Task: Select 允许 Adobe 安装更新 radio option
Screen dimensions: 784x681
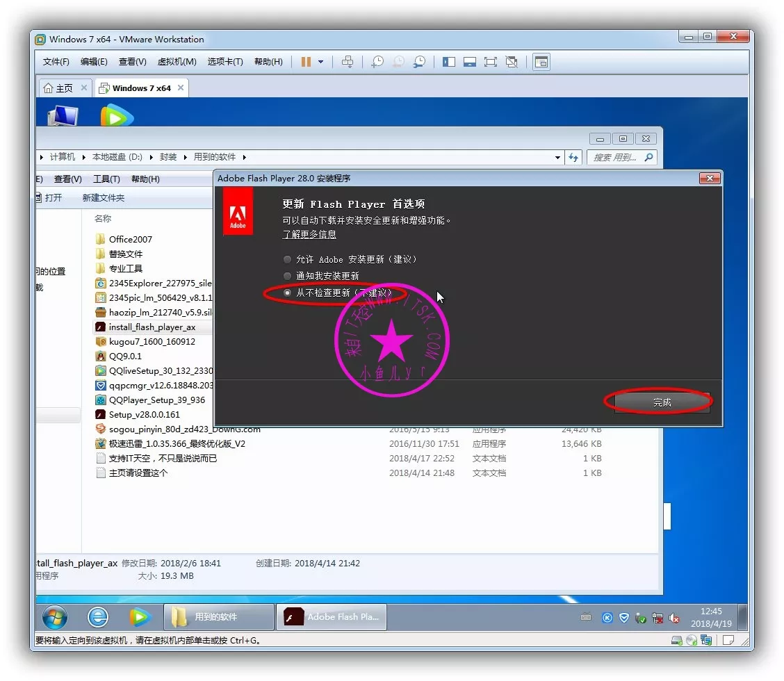Action: click(x=288, y=259)
